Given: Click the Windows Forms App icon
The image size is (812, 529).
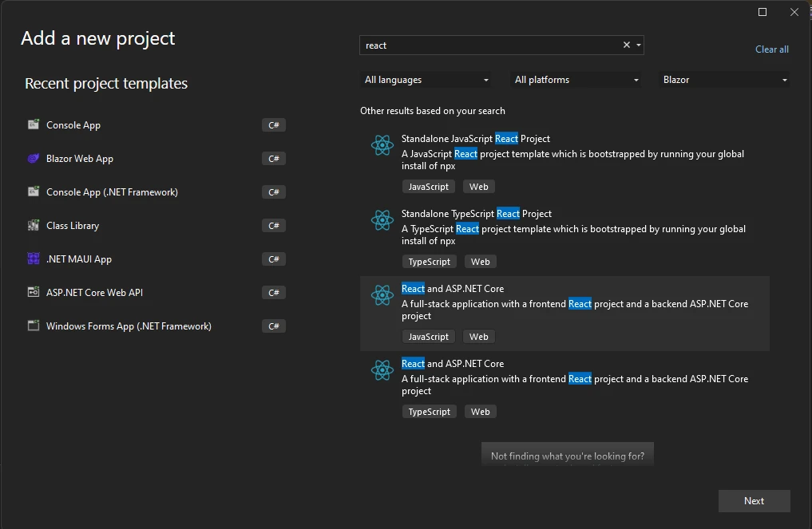Looking at the screenshot, I should click(x=34, y=326).
